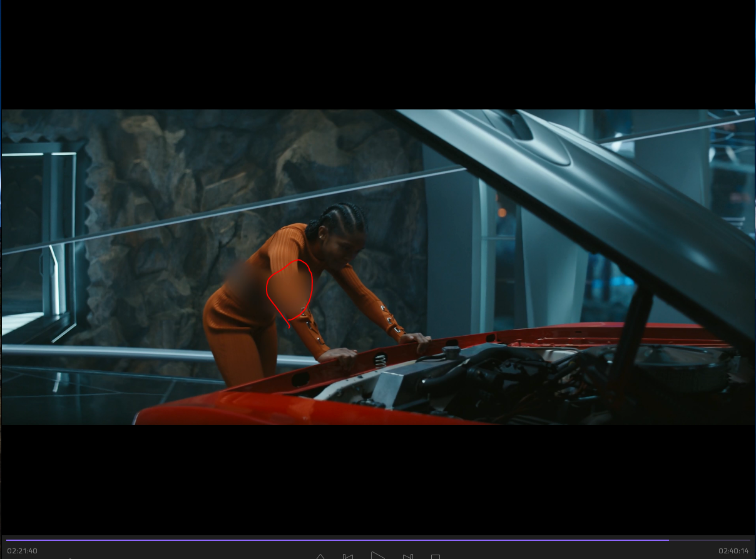Click the Next track skip-forward icon
The width and height of the screenshot is (756, 559).
pos(407,556)
